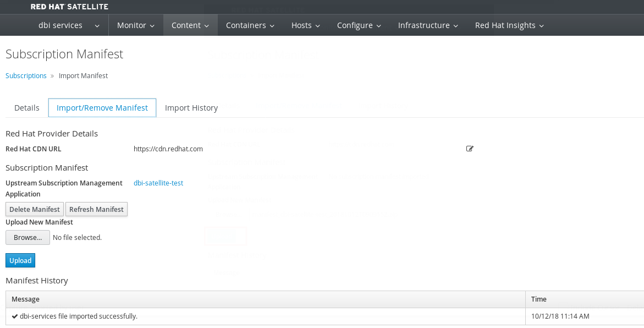Click the Upstream Subscription Management Application label
Image resolution: width=644 pixels, height=328 pixels.
click(x=64, y=188)
